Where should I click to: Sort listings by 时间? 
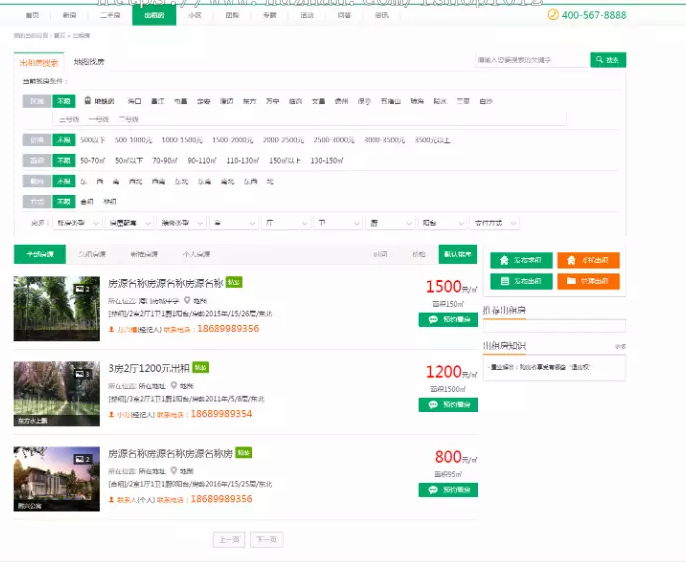click(380, 254)
